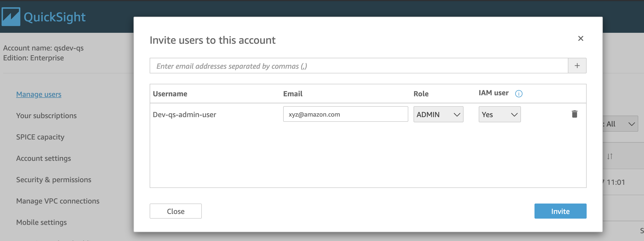Screen dimensions: 644x241
Task: Focus the email addresses input field
Action: coord(359,66)
